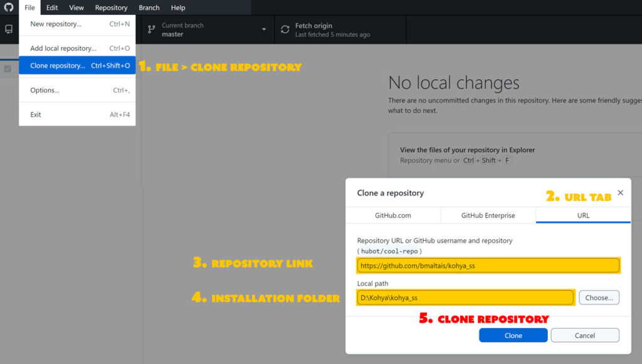642x364 pixels.
Task: Cancel the clone dialog
Action: click(584, 335)
